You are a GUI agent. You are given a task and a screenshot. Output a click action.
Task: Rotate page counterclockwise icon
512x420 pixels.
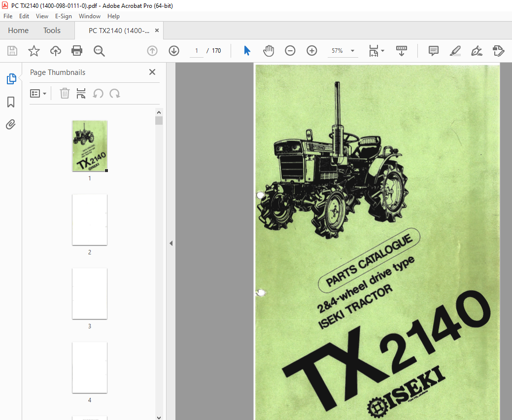pos(98,94)
